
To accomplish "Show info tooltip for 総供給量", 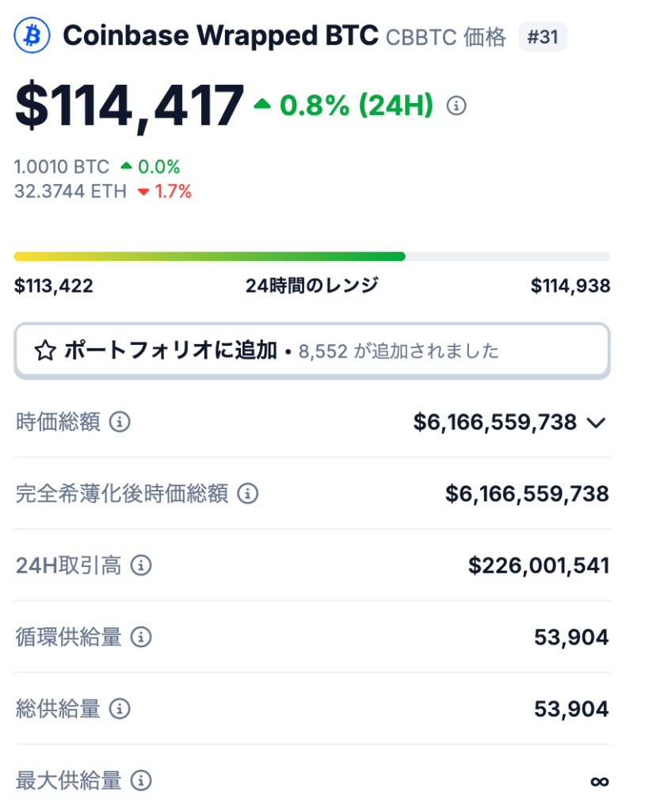I will coord(120,708).
